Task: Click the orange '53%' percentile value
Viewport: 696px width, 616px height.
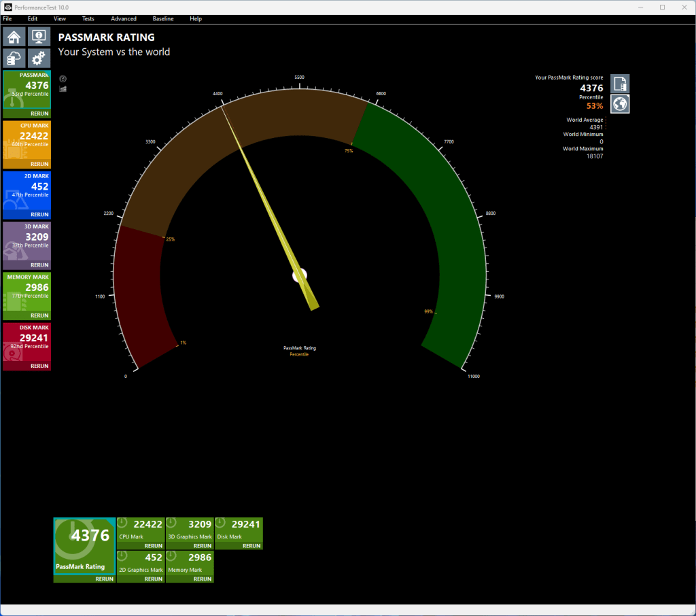Action: click(x=594, y=106)
